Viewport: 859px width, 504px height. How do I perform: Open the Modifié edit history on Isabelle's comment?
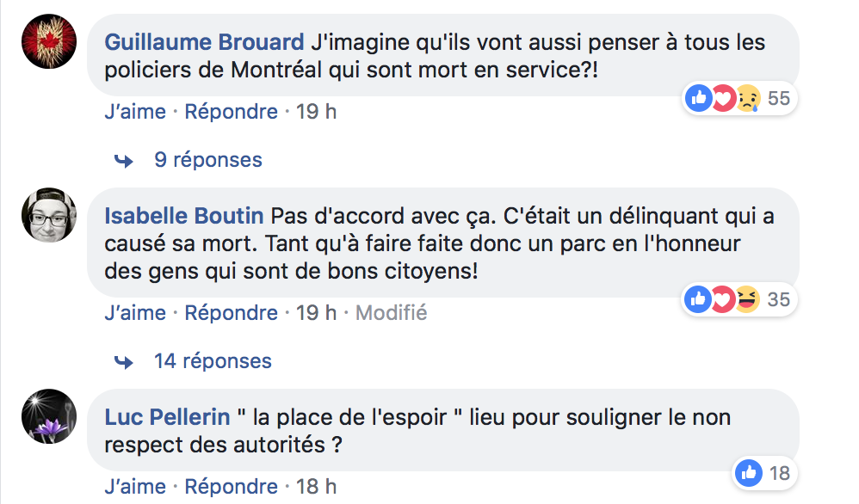pos(391,313)
